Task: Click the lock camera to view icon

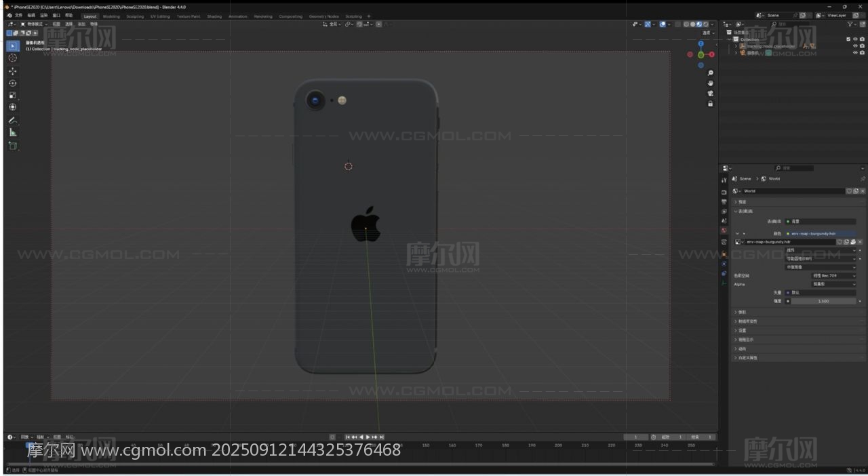Action: click(710, 104)
